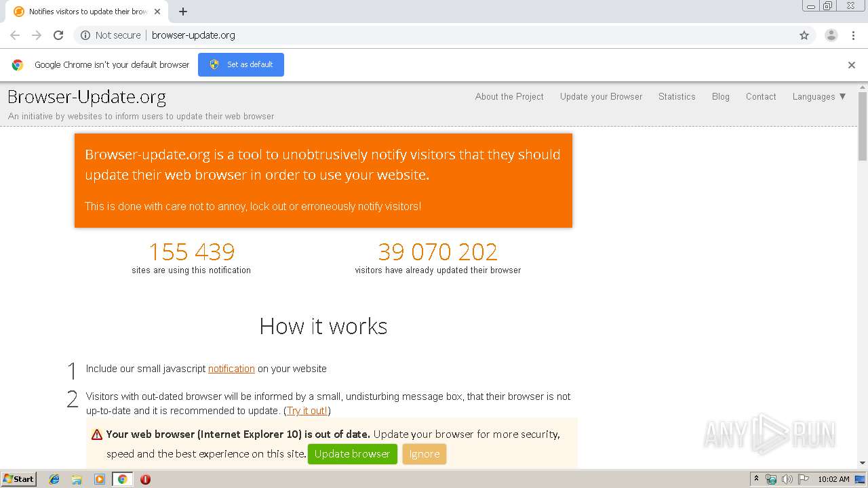Bookmark this page with the star icon
This screenshot has height=488, width=868.
(x=804, y=35)
